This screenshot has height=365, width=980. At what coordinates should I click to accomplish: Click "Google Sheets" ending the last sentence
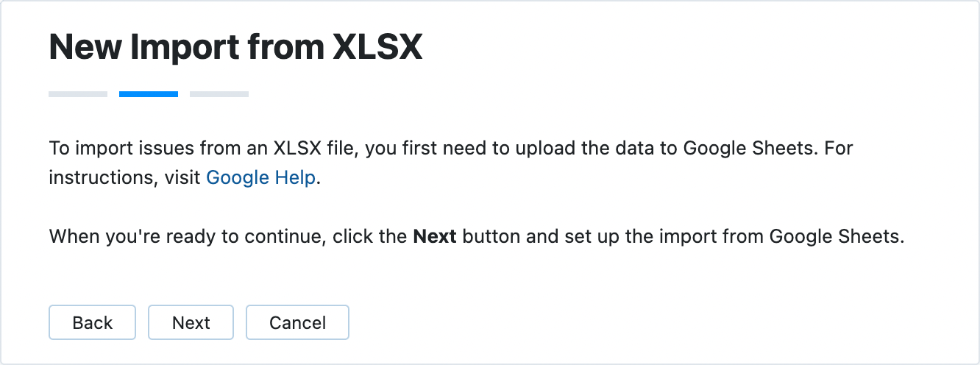click(x=834, y=237)
